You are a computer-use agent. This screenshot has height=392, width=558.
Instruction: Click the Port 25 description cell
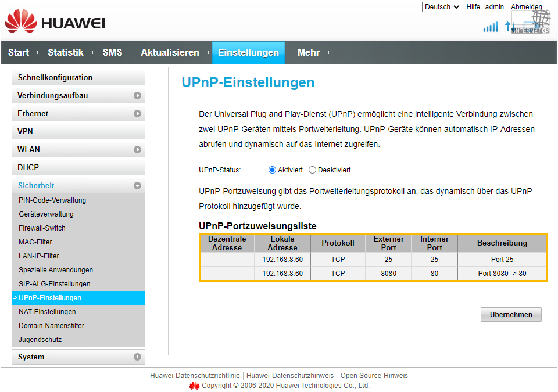coord(502,260)
